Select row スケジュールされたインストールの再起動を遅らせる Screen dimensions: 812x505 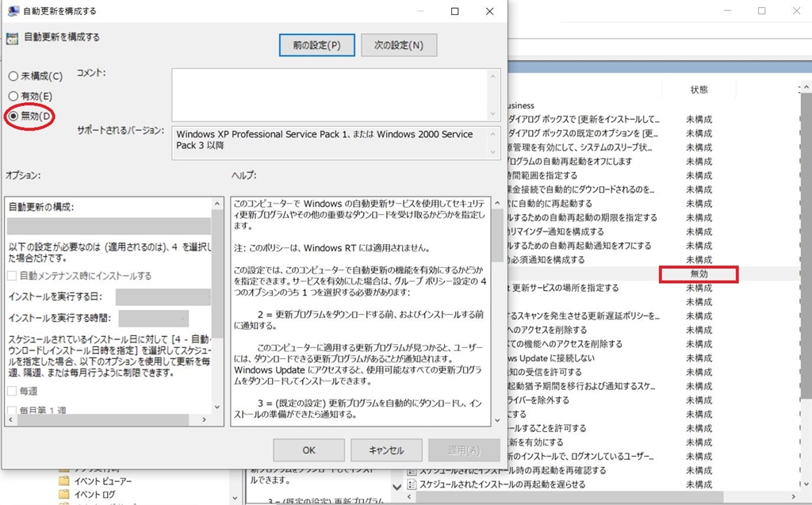(502, 484)
